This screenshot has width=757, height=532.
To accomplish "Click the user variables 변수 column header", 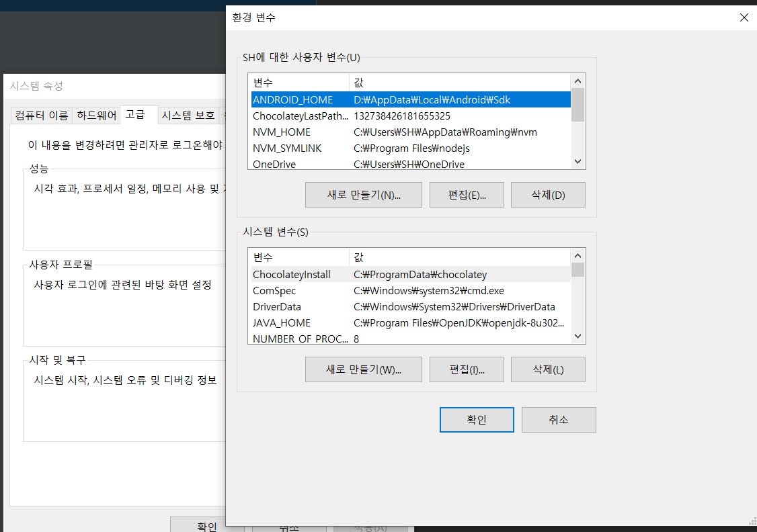I will click(x=299, y=83).
